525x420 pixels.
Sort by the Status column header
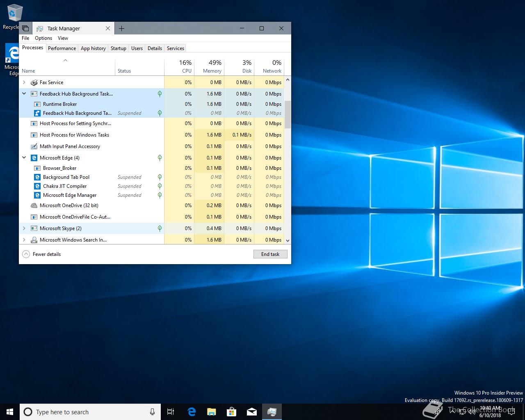(x=139, y=67)
